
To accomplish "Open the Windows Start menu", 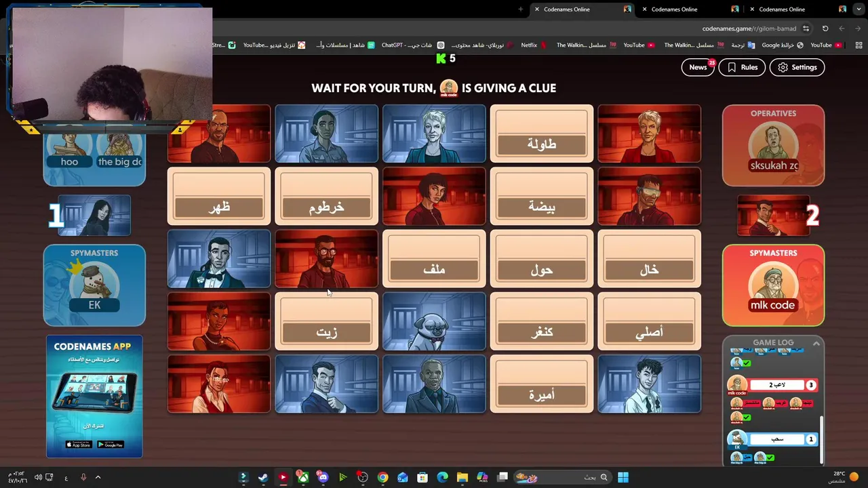I will (x=623, y=477).
